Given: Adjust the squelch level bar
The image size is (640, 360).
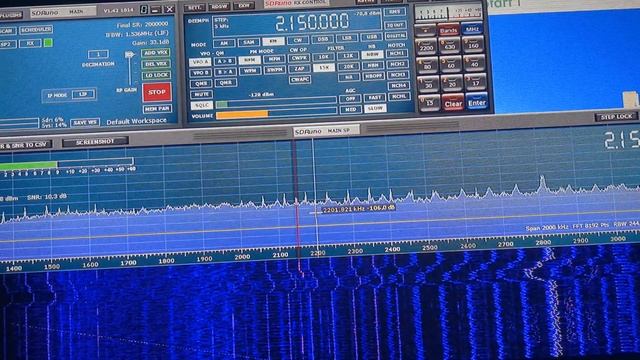Looking at the screenshot, I should coord(276,103).
